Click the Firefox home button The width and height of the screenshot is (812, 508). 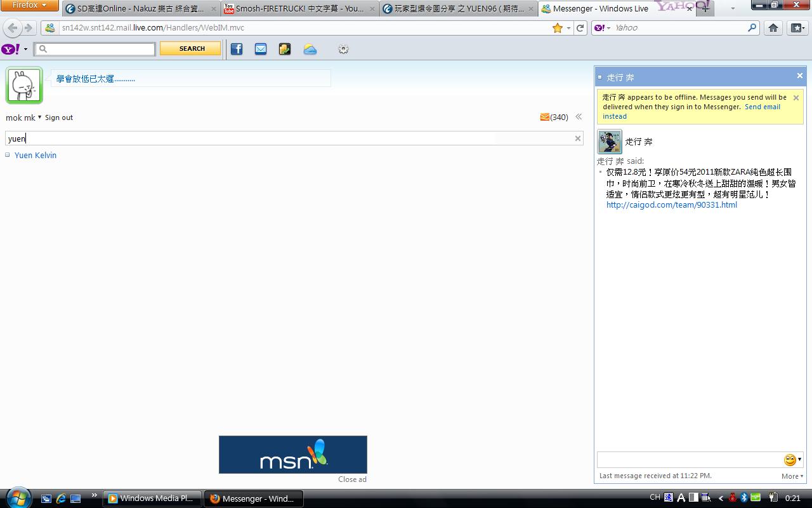[x=773, y=27]
